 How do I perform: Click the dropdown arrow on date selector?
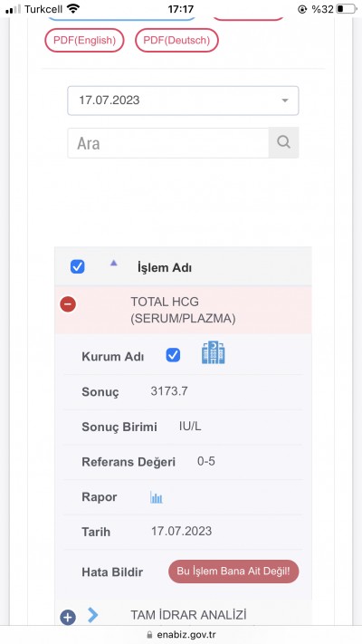[285, 101]
